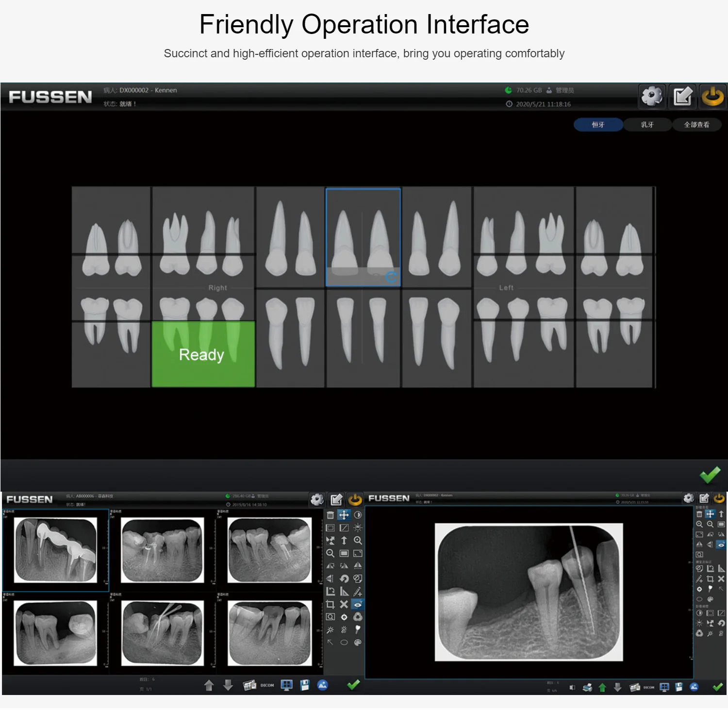The height and width of the screenshot is (728, 728).
Task: Click the zoom-out magnifier in gallery toolbar
Action: (x=331, y=553)
